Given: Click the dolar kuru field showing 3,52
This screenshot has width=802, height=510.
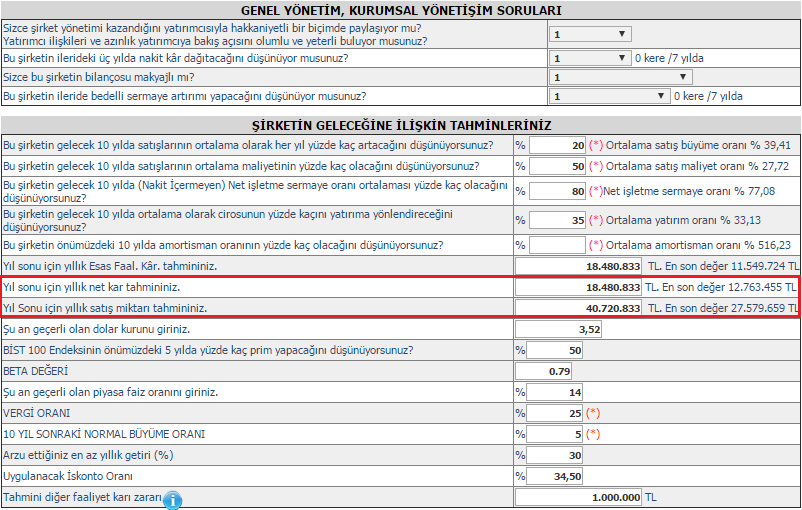Looking at the screenshot, I should click(x=559, y=329).
